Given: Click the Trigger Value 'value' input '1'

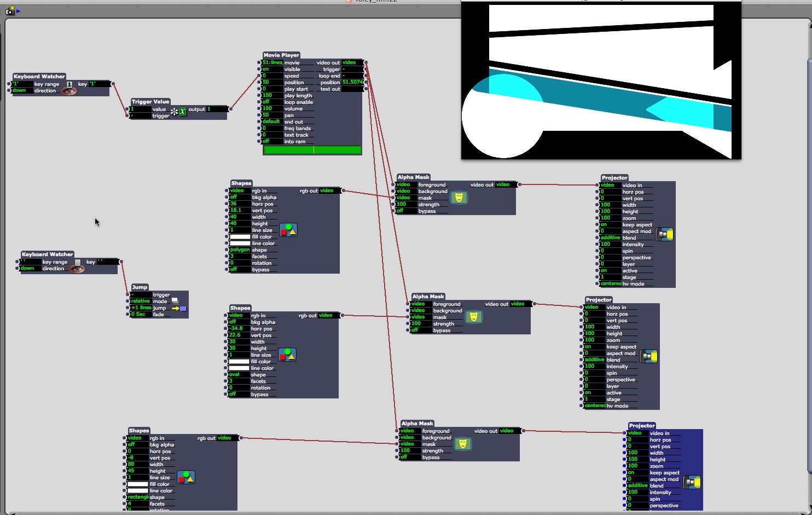Looking at the screenshot, I should pyautogui.click(x=140, y=109).
